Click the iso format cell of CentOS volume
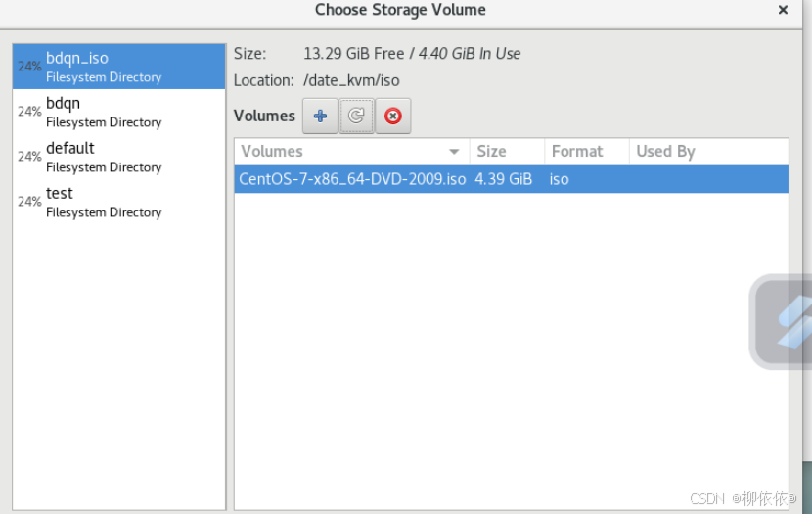The image size is (812, 514). 560,179
